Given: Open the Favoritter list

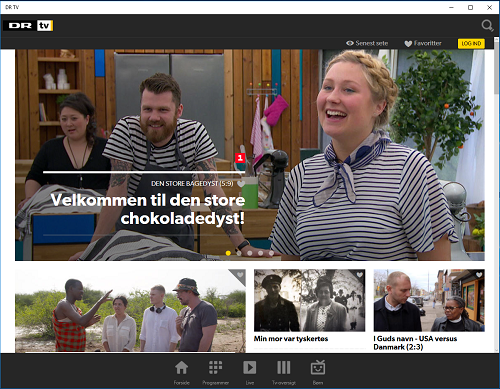Looking at the screenshot, I should point(423,43).
